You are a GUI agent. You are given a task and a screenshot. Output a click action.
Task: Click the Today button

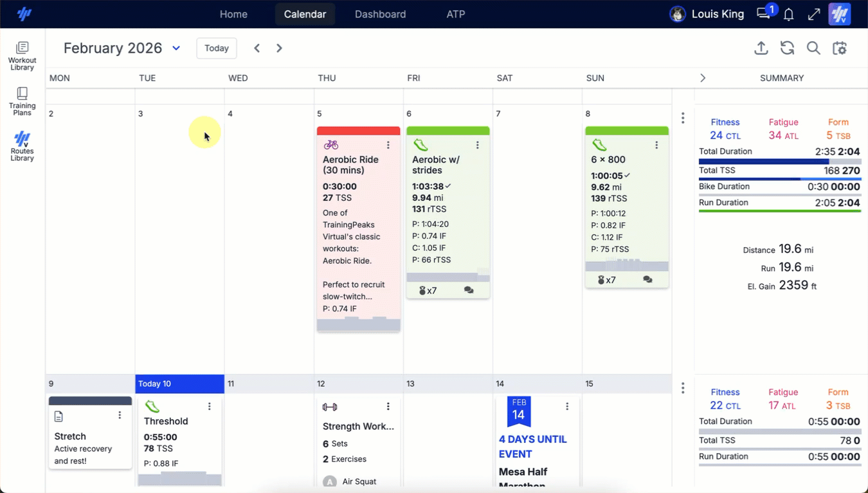[x=216, y=48]
